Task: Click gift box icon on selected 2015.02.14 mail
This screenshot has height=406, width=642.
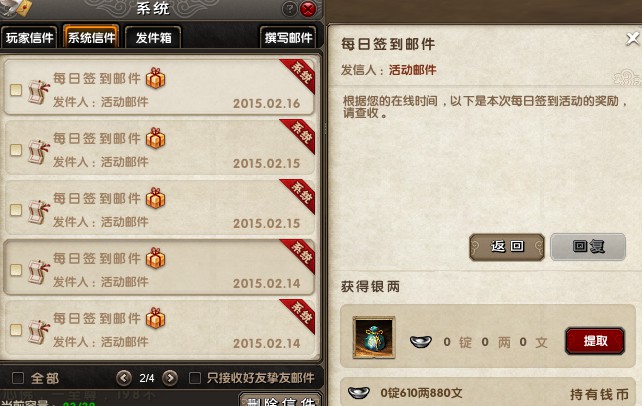Action: (x=156, y=258)
